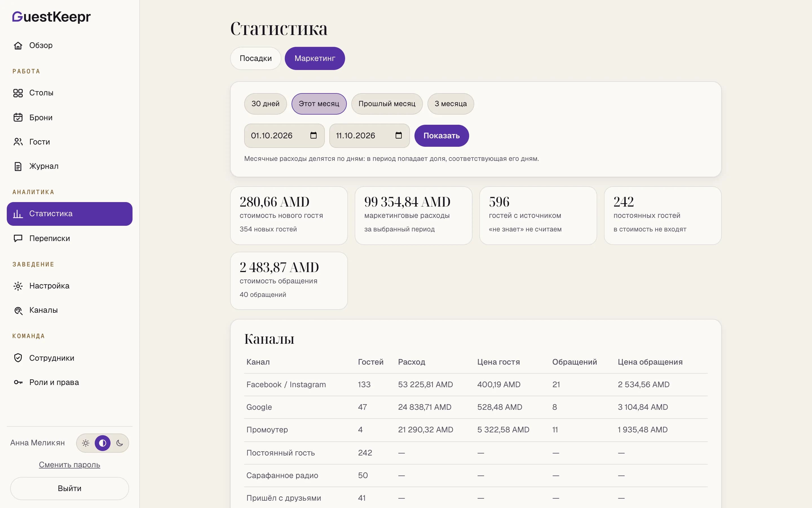Go to Обзор in sidebar
Screen dimensions: 812x508
point(69,45)
